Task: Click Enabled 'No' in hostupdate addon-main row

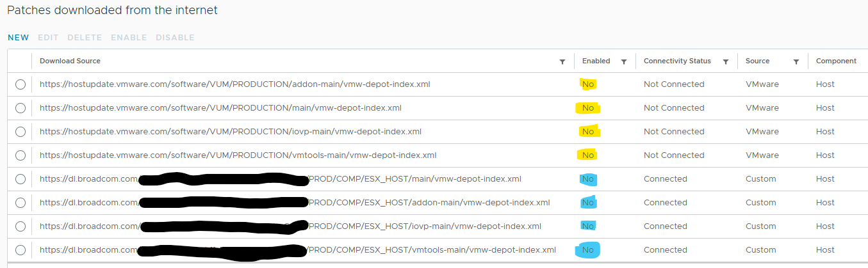Action: tap(587, 84)
